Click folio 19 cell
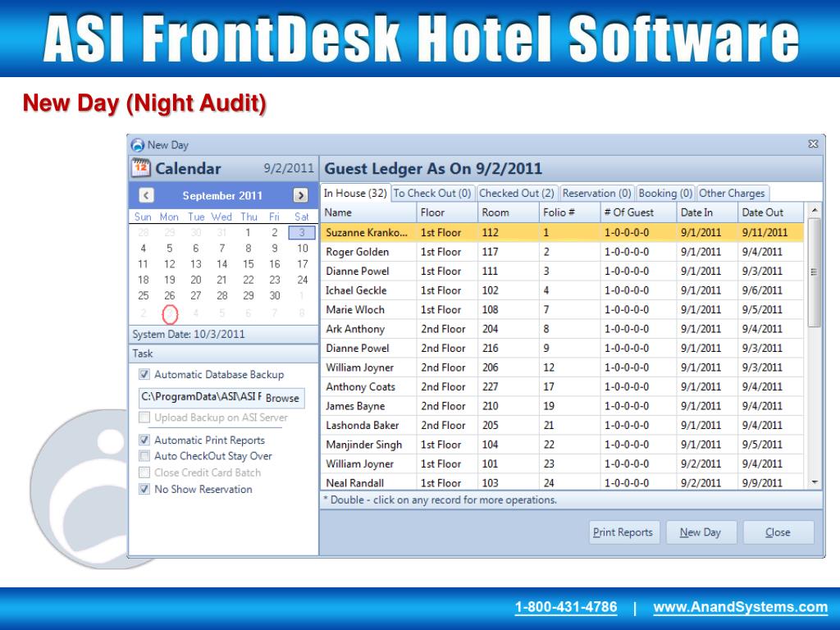 [569, 406]
